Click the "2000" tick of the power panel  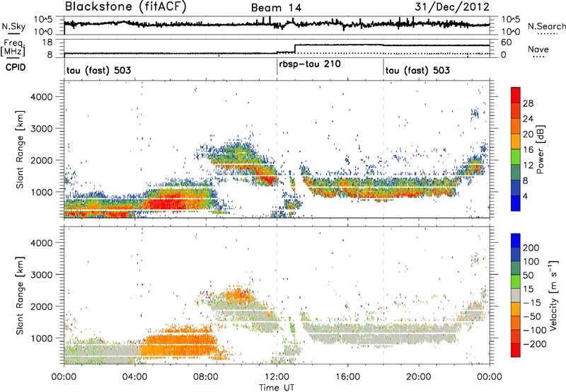point(42,160)
